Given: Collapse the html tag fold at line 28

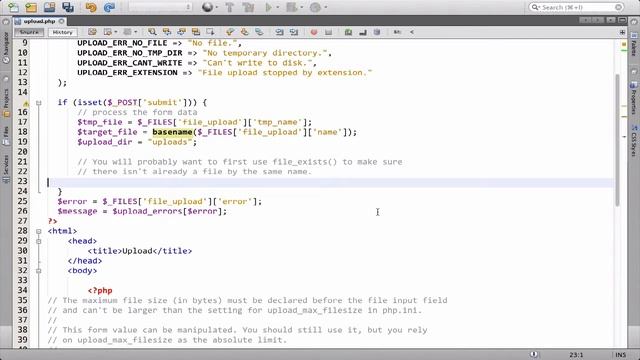Looking at the screenshot, I should click(x=39, y=231).
